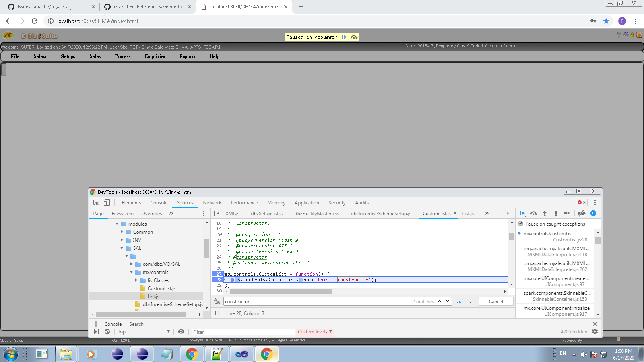Open the Application panel
Screen dimensions: 644x362
pyautogui.click(x=307, y=203)
